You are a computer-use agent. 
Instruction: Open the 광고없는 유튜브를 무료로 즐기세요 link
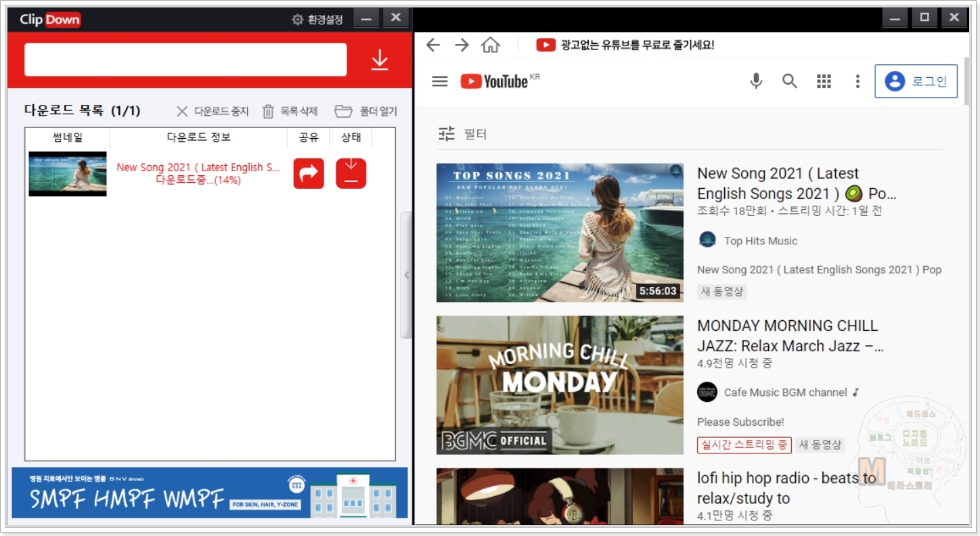pyautogui.click(x=625, y=45)
